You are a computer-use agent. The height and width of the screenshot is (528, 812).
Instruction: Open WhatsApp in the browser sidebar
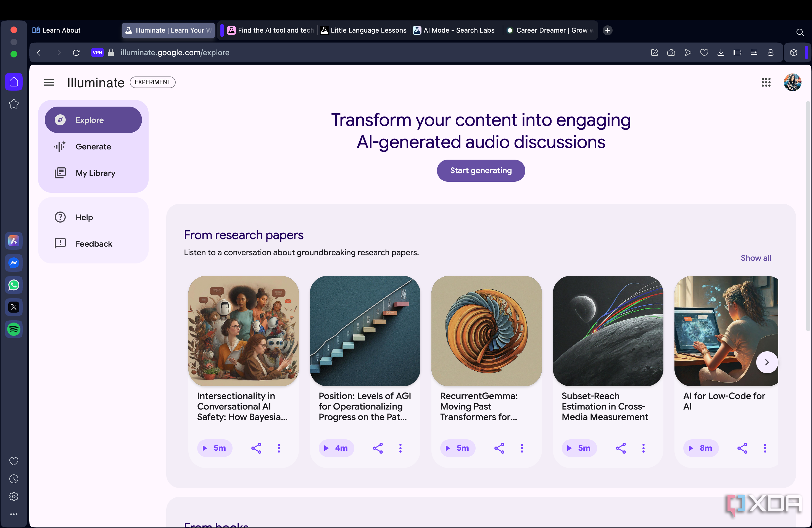[14, 285]
